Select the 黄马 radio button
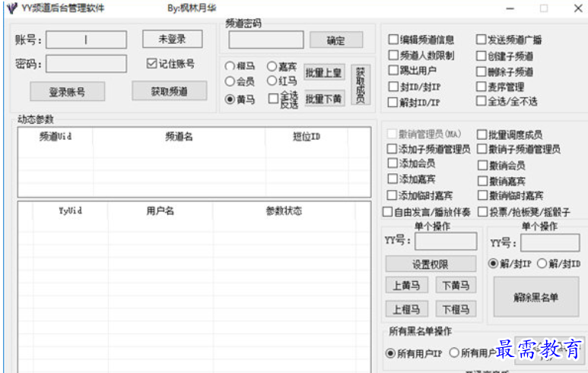Viewport: 588px width, 373px height. click(x=230, y=100)
